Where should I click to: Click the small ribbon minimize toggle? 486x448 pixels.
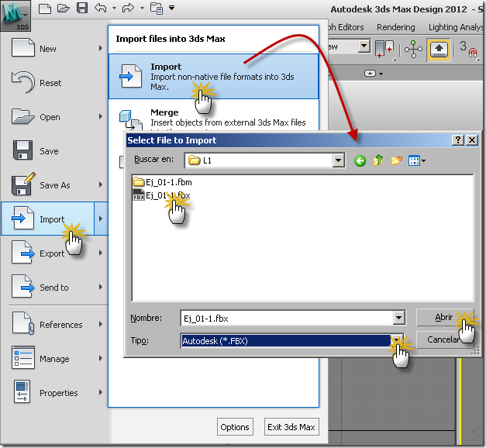pyautogui.click(x=370, y=74)
